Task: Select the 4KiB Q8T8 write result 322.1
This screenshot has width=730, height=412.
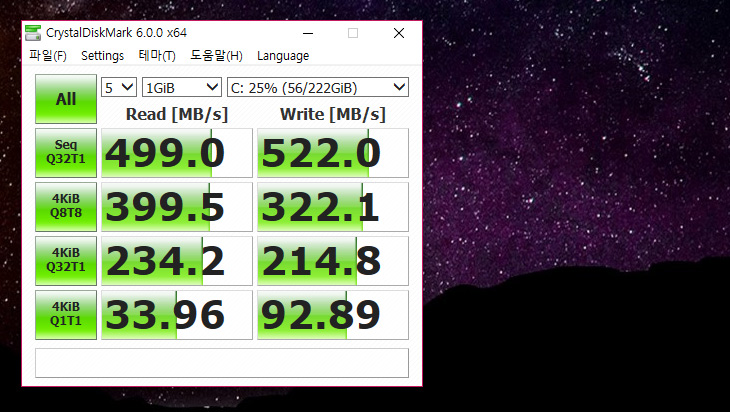Action: click(333, 207)
